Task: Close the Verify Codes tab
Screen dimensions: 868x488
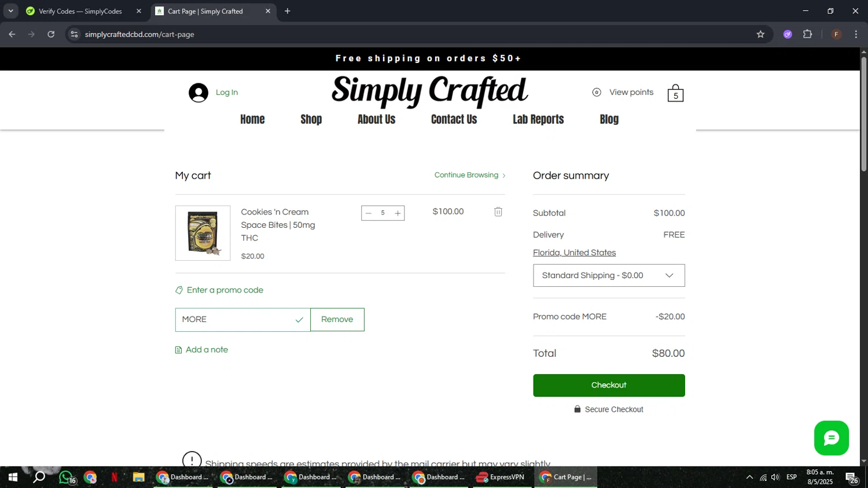Action: (139, 11)
